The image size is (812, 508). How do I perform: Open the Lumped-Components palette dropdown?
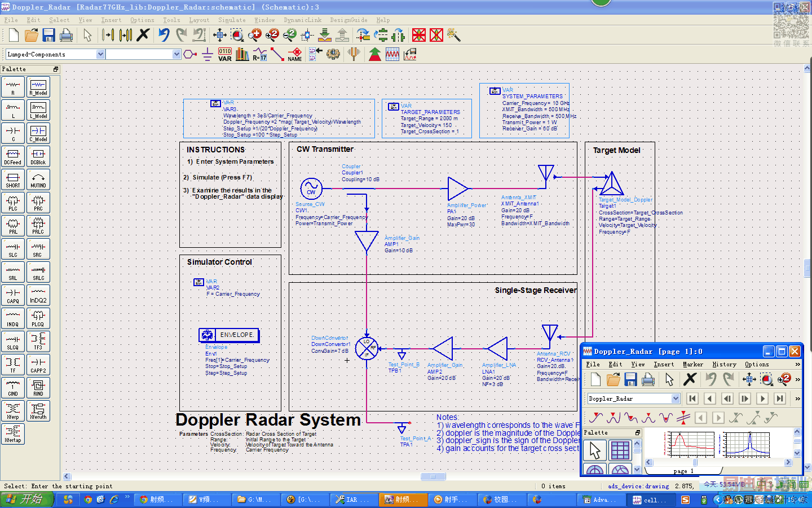click(x=100, y=54)
